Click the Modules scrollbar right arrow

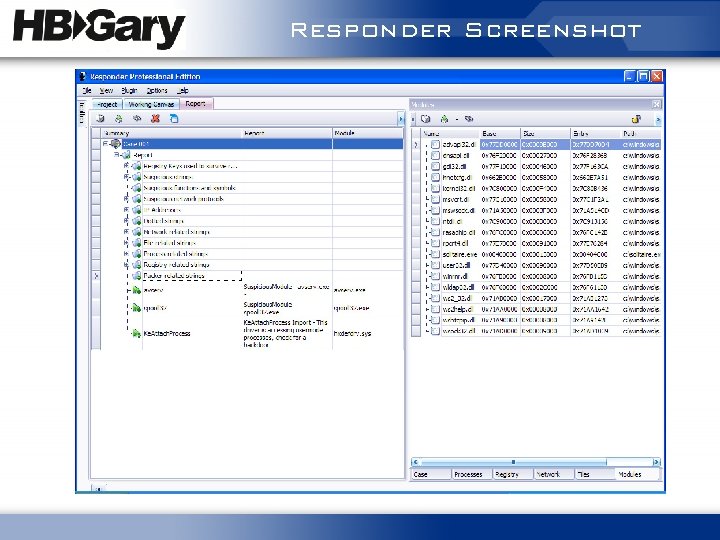657,462
